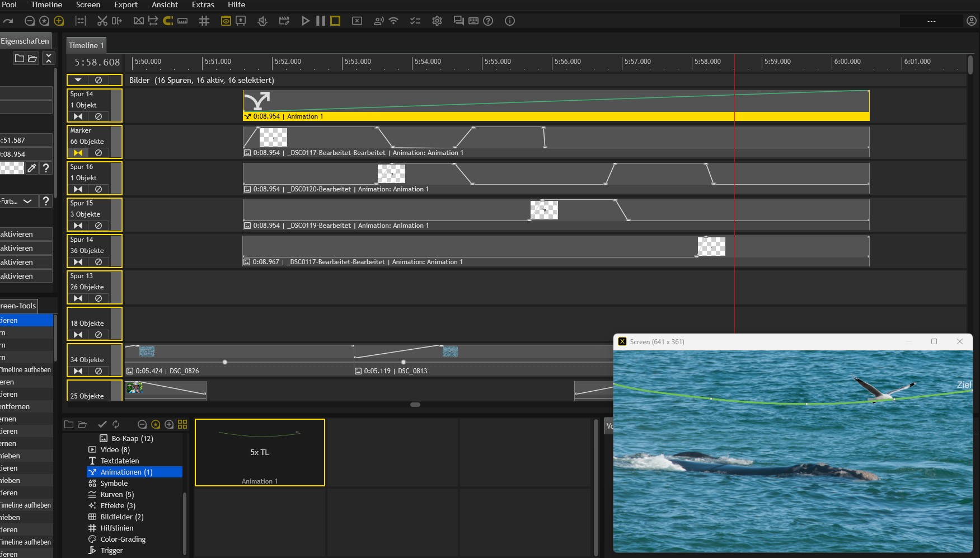Switch media pool to thumbnail grid view

click(x=182, y=424)
